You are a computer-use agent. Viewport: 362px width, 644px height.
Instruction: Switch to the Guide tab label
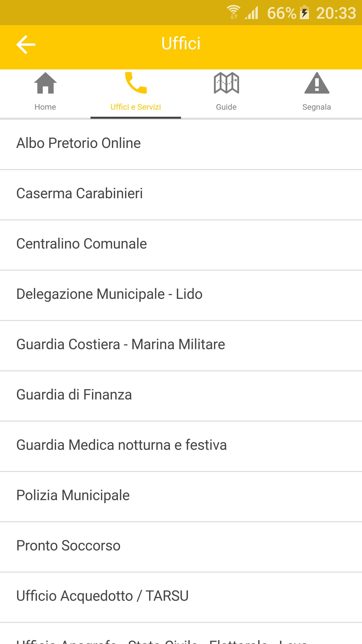point(226,107)
